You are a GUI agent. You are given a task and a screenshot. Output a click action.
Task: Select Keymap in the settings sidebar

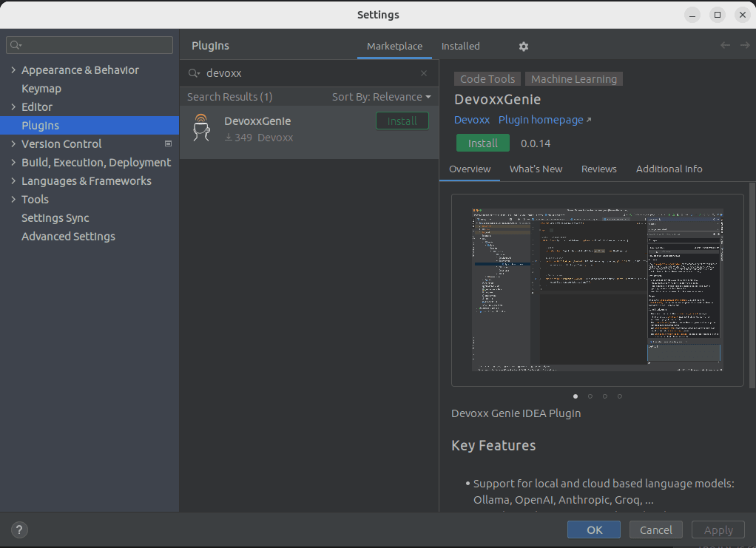[41, 88]
